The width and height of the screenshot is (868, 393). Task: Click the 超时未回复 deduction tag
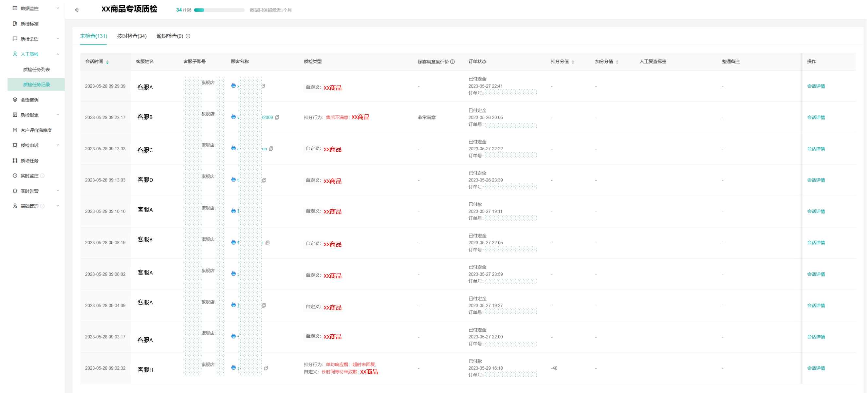[363, 365]
